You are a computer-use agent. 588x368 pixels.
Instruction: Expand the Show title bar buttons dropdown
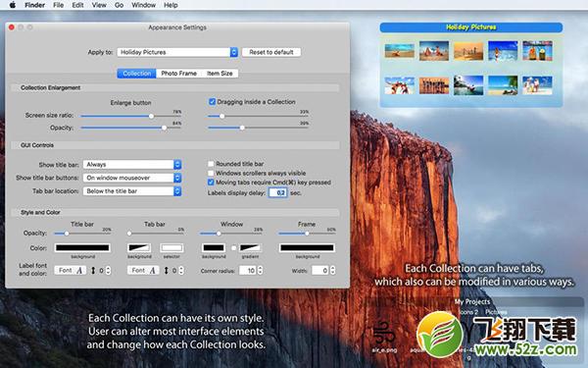[x=132, y=178]
